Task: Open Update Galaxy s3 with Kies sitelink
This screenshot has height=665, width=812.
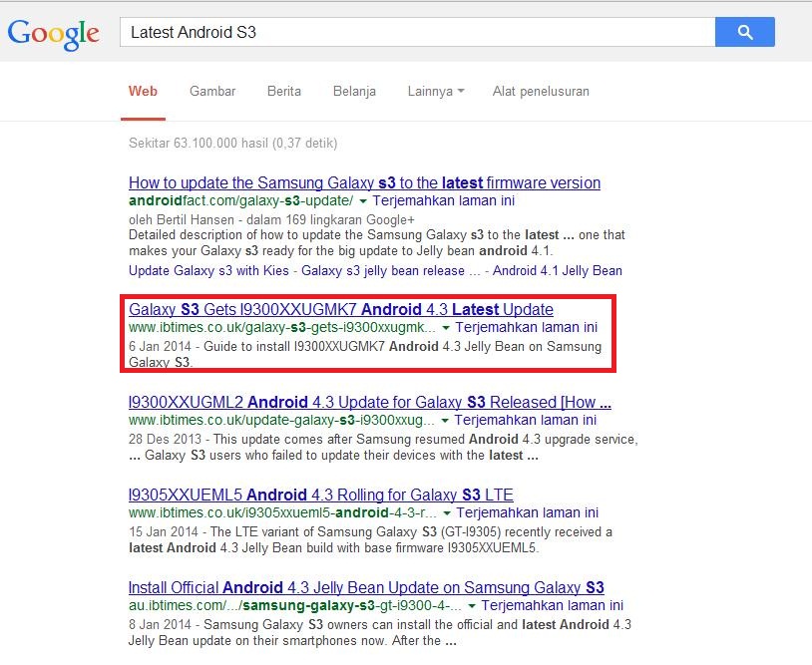Action: pyautogui.click(x=208, y=270)
